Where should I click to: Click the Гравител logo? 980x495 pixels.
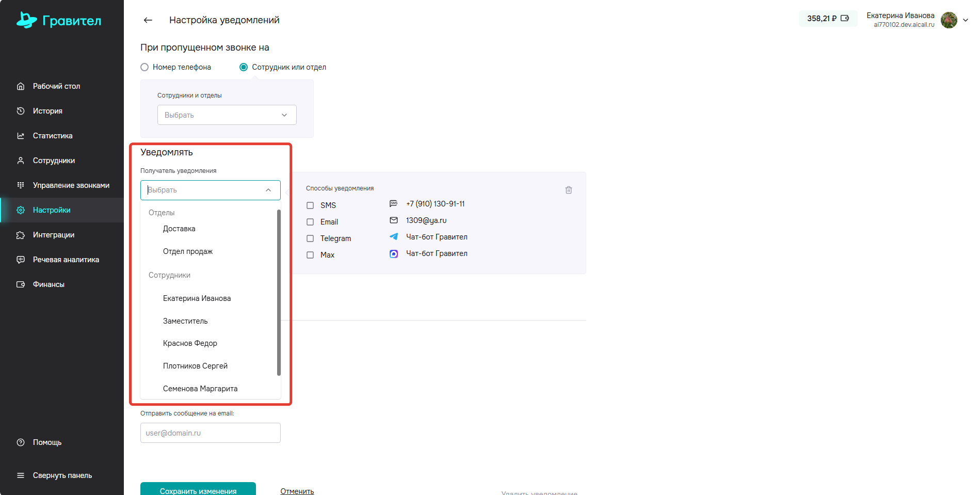coord(59,20)
